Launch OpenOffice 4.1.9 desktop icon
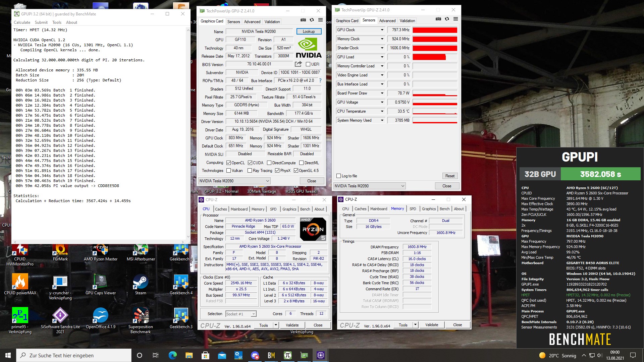 [101, 318]
